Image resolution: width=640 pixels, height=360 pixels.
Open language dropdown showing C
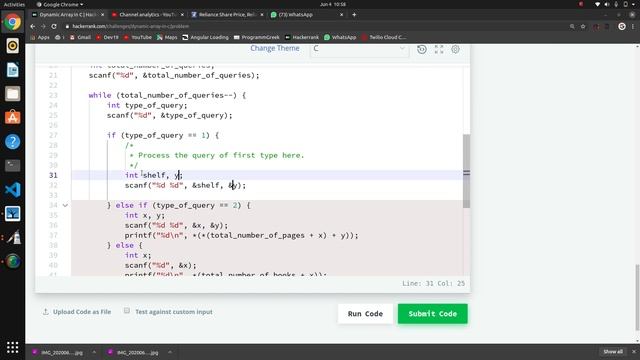[359, 49]
